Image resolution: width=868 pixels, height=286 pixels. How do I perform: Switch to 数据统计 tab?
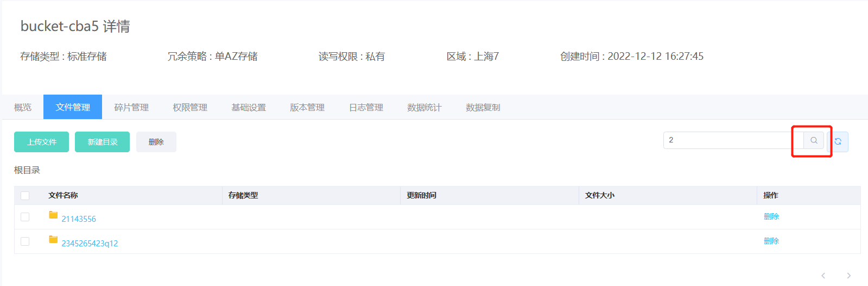tap(425, 107)
